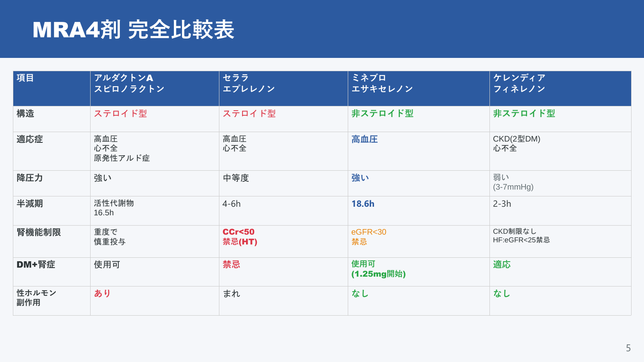Click the 弱い (3-7mmHg) cell
The height and width of the screenshot is (362, 644).
[560, 183]
